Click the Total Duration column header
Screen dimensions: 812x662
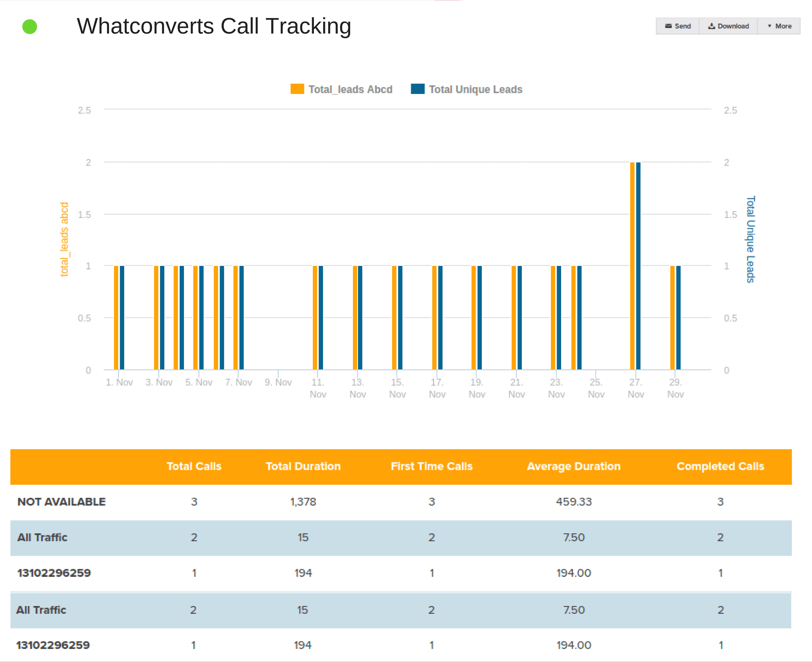click(303, 466)
